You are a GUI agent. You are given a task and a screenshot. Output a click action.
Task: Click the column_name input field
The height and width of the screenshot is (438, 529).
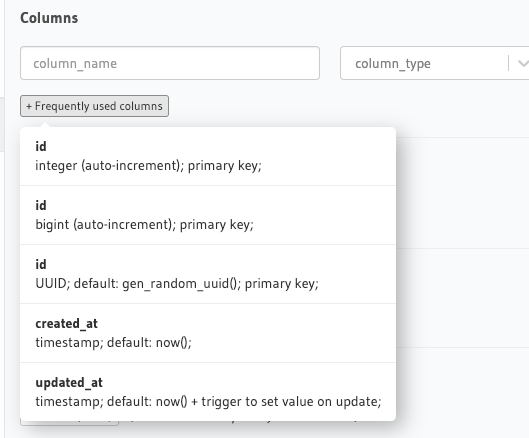tap(170, 63)
